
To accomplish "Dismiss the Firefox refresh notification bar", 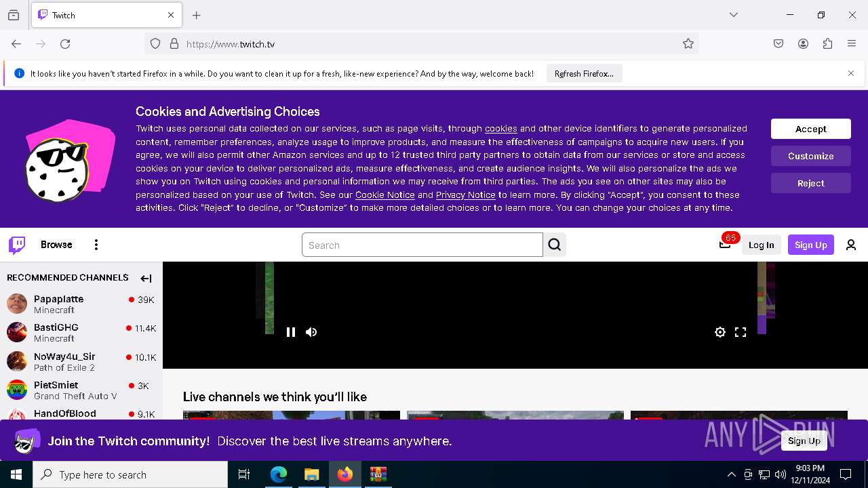I will pos(851,73).
